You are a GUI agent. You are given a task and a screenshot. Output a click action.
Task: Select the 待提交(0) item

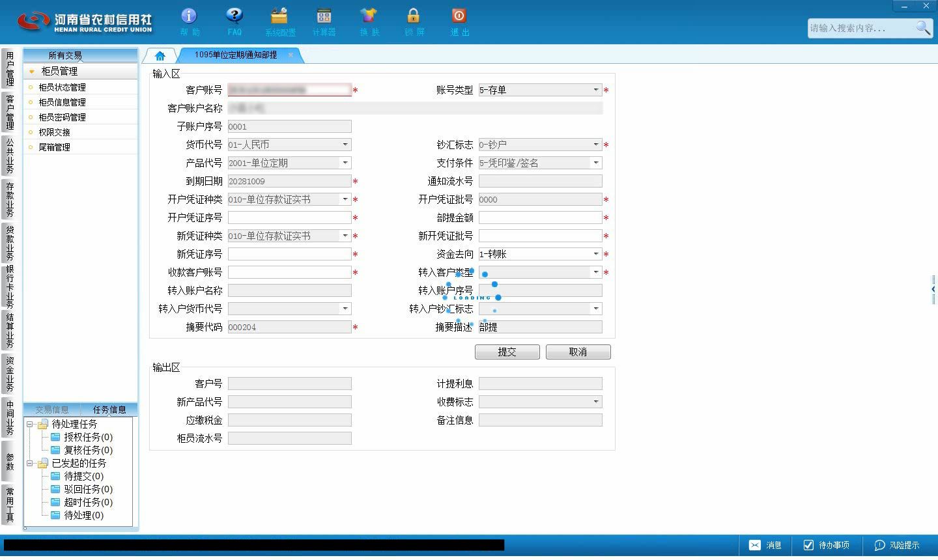tap(77, 476)
